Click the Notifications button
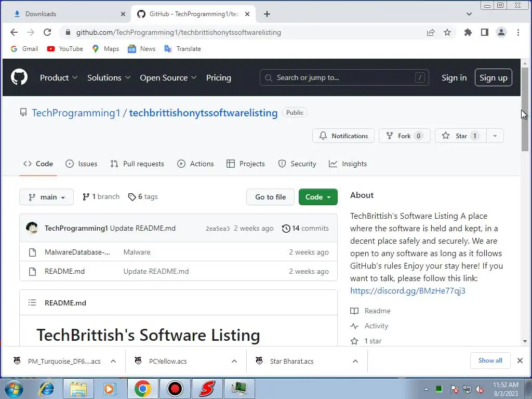The image size is (532, 399). 343,136
